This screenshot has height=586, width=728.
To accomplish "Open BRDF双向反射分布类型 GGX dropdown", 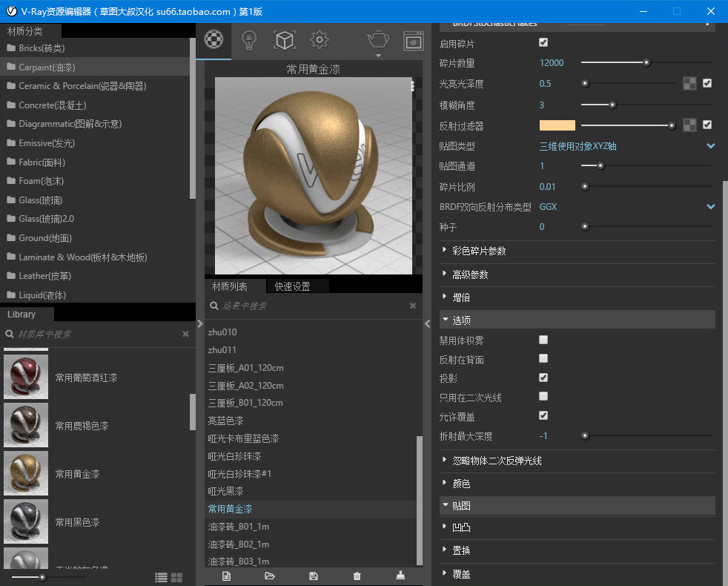I will (x=626, y=207).
